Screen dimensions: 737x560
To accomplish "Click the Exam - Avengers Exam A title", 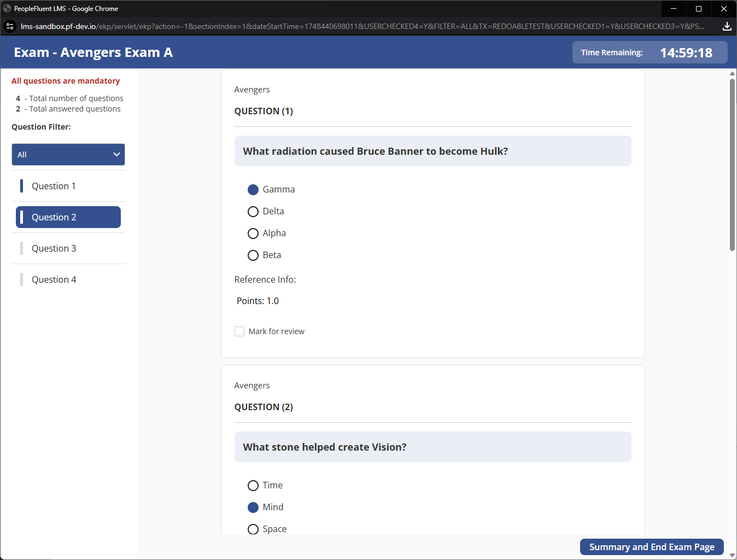I will point(93,52).
